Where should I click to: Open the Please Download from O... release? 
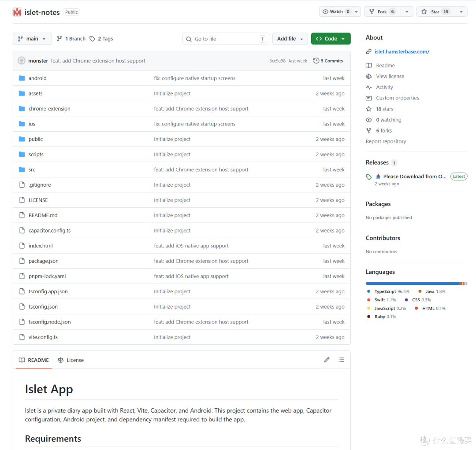pos(415,177)
